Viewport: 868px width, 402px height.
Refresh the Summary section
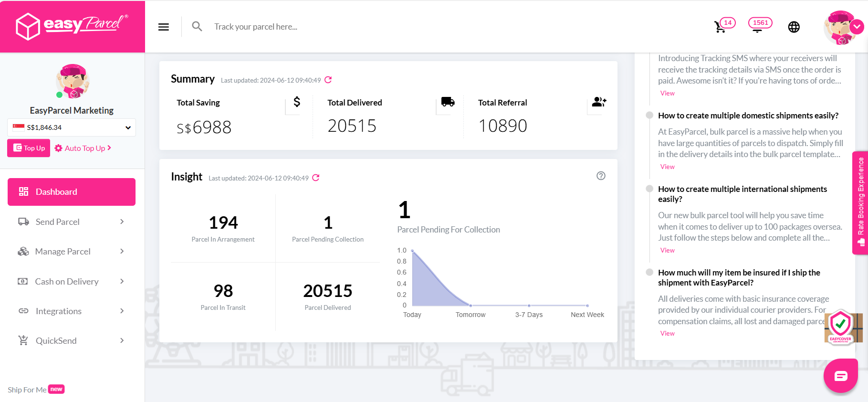(328, 80)
